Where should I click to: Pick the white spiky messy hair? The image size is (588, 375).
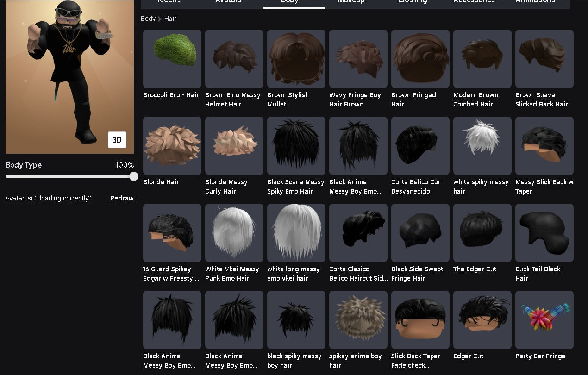(482, 146)
